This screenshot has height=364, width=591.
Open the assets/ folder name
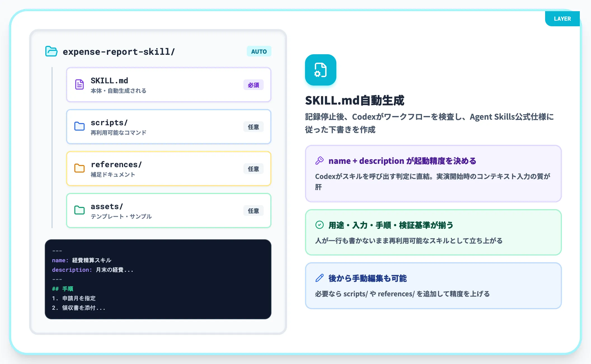[x=107, y=207]
